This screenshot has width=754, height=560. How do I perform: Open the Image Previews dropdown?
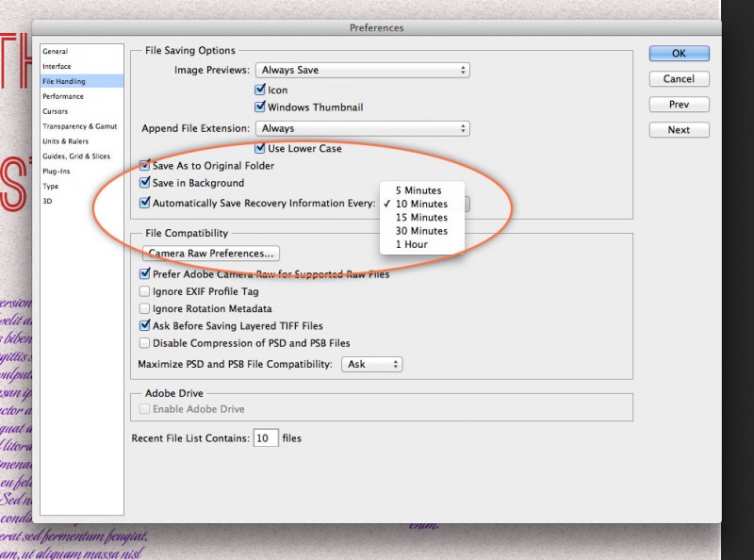pos(362,70)
